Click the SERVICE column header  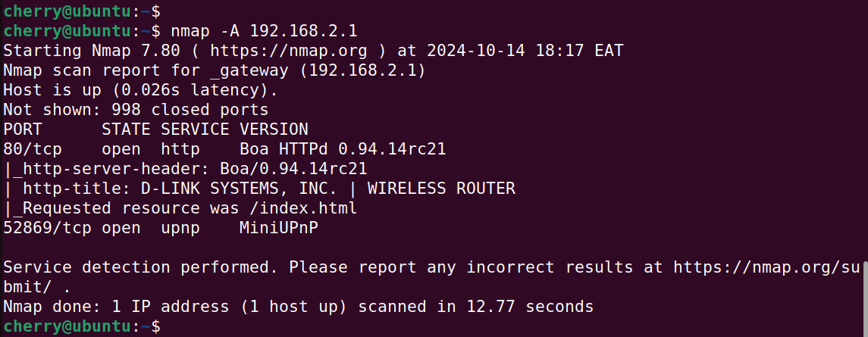click(195, 129)
